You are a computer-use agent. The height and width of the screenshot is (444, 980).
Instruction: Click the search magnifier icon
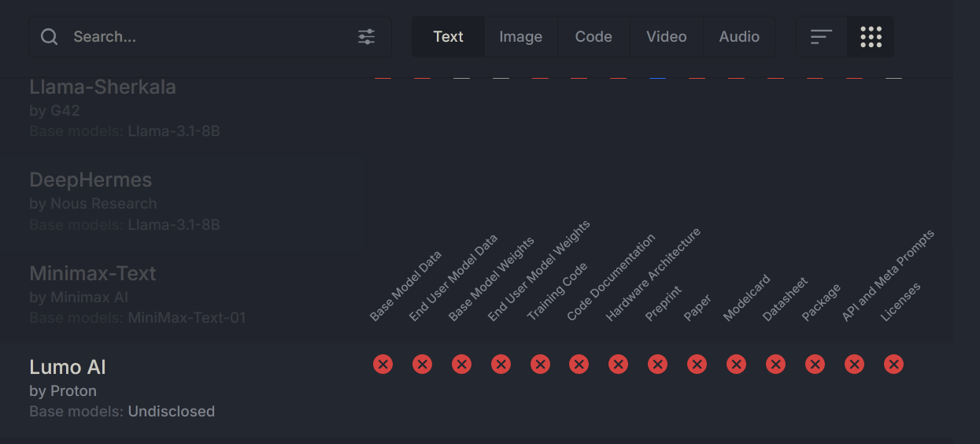point(49,37)
